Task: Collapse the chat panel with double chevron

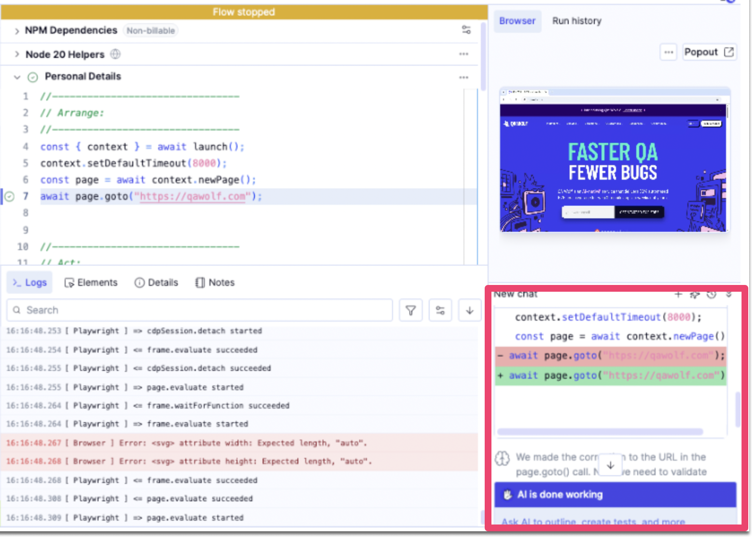Action: pyautogui.click(x=728, y=294)
